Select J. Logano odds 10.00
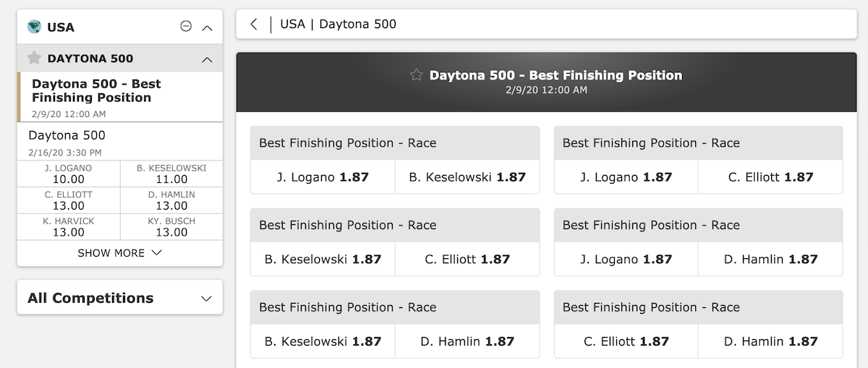The width and height of the screenshot is (868, 368). [69, 174]
